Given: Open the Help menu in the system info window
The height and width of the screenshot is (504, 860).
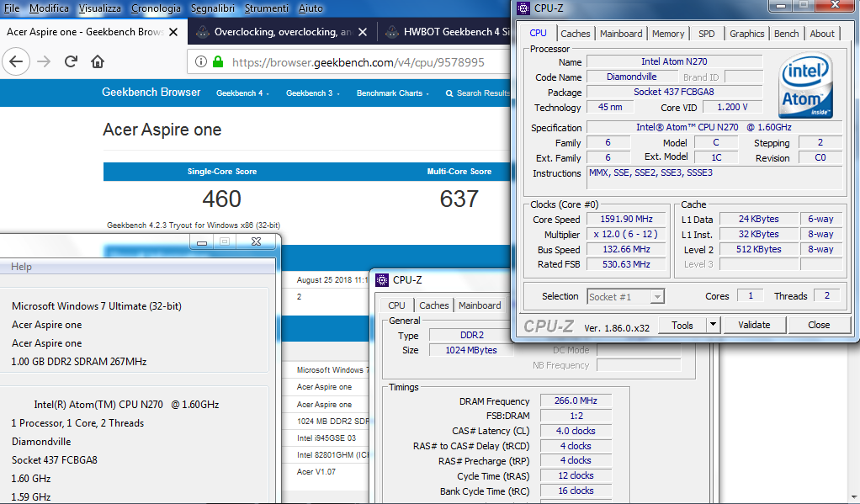Looking at the screenshot, I should tap(21, 267).
